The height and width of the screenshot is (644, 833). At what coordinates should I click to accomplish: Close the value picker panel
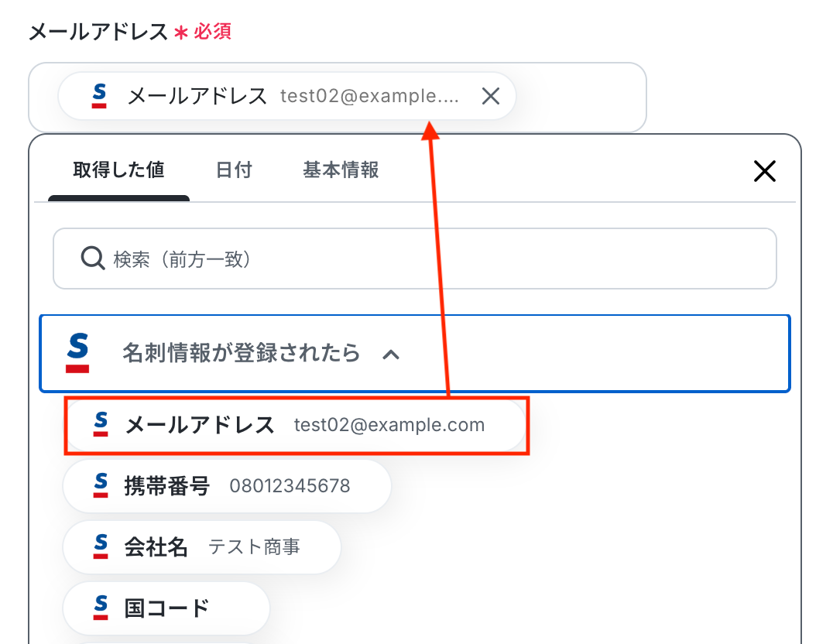pyautogui.click(x=764, y=171)
